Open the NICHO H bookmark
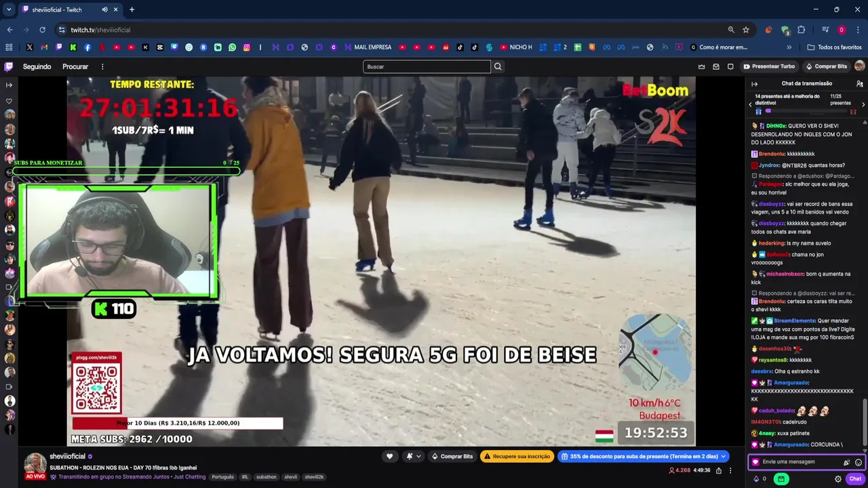The height and width of the screenshot is (488, 868). 516,47
